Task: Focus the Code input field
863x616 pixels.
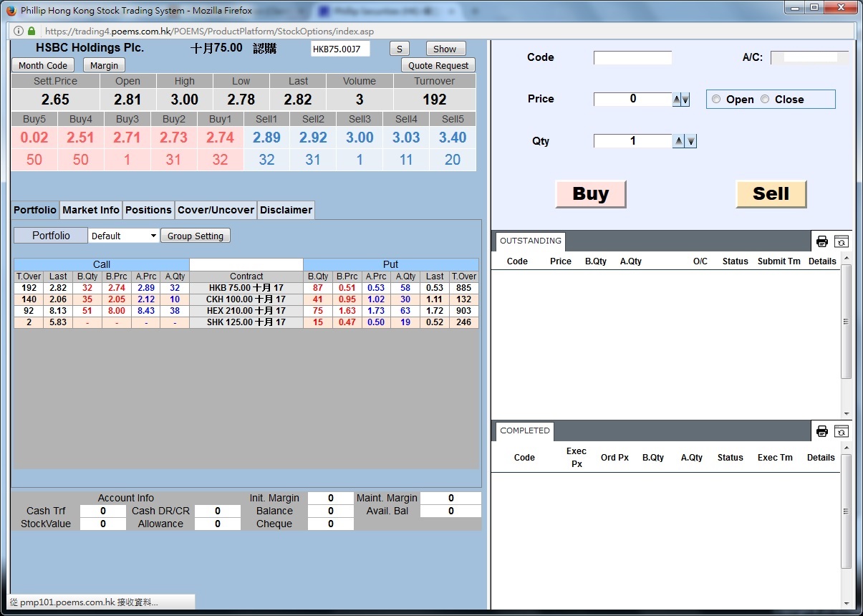Action: point(633,58)
